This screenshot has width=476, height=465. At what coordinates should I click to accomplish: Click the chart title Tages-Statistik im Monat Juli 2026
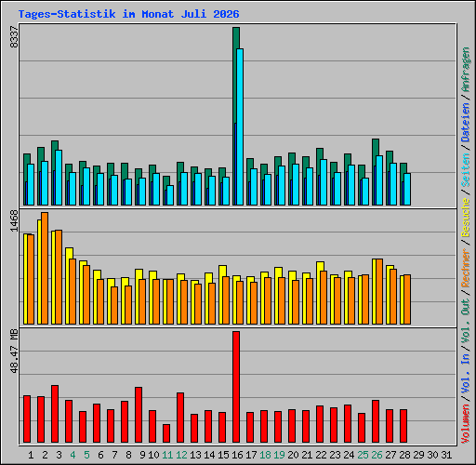coord(128,14)
